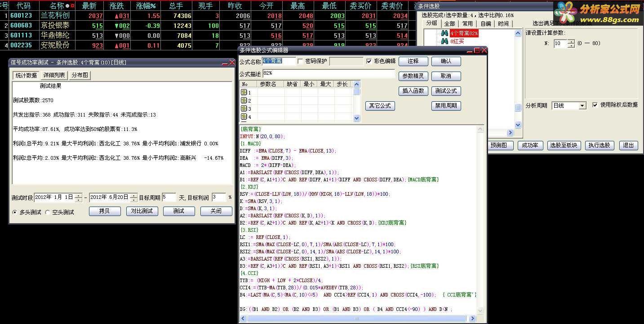The height and width of the screenshot is (324, 644).
Task: Click the 拷贝 button
Action: tap(105, 211)
